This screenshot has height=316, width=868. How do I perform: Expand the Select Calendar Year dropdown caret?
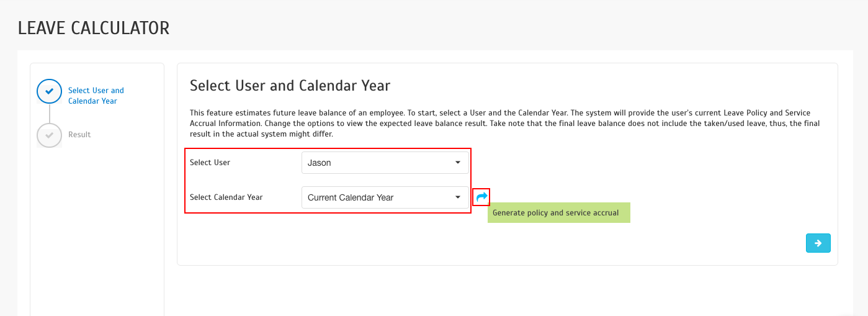click(x=457, y=197)
